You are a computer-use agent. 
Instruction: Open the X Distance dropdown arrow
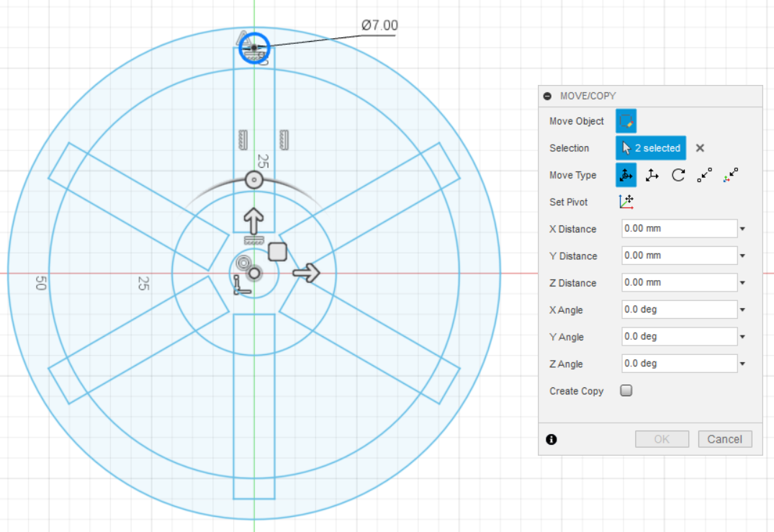click(x=742, y=229)
